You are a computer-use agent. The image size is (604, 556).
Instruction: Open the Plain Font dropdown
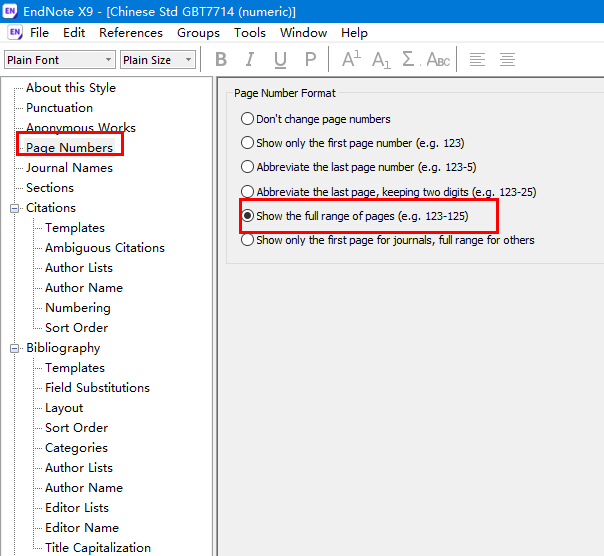(x=60, y=60)
